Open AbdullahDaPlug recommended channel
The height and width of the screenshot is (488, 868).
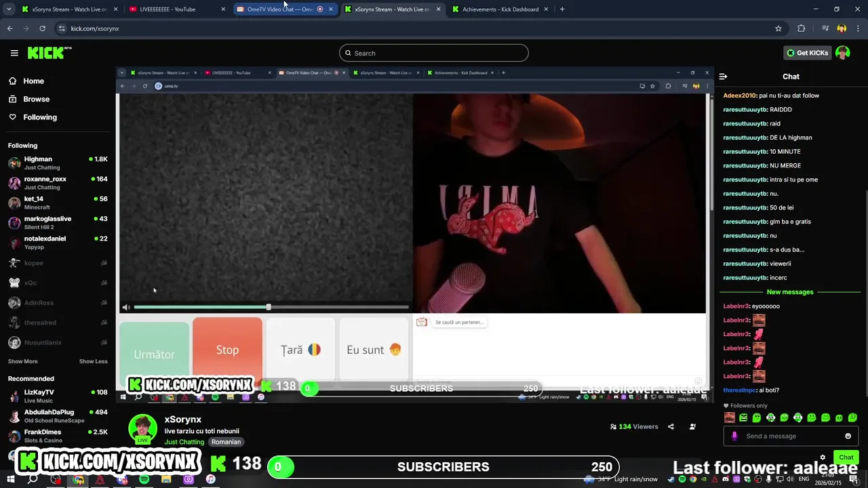click(x=58, y=415)
